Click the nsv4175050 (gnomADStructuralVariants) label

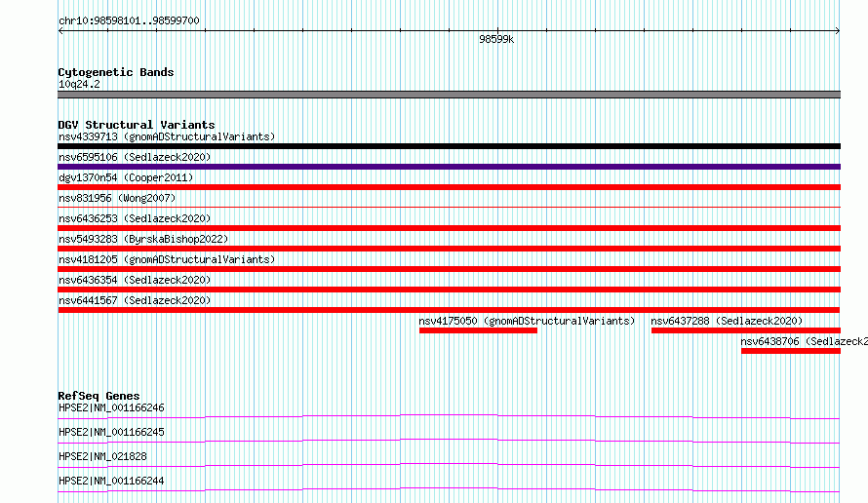pos(527,321)
